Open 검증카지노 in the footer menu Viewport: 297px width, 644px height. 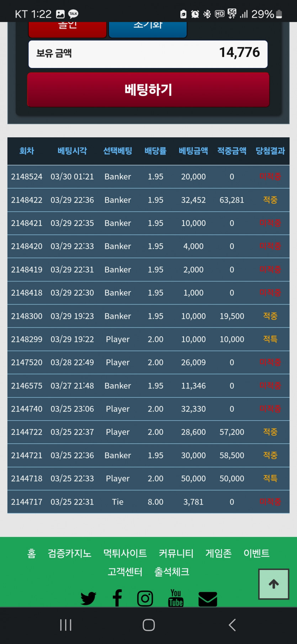tap(70, 553)
